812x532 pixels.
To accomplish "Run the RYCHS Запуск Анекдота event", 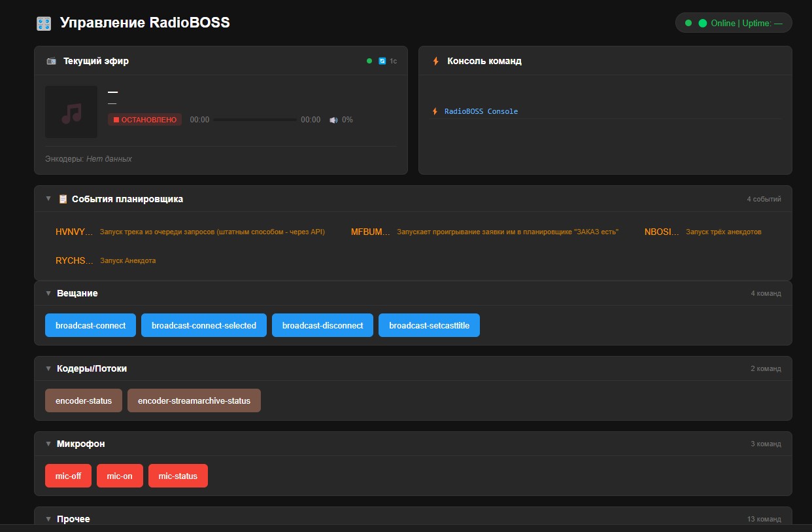I will coord(106,260).
